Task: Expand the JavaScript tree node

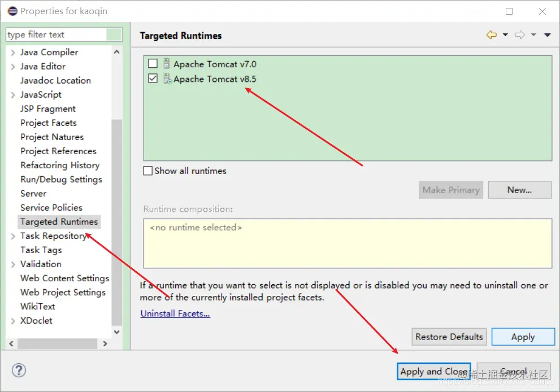Action: [13, 95]
